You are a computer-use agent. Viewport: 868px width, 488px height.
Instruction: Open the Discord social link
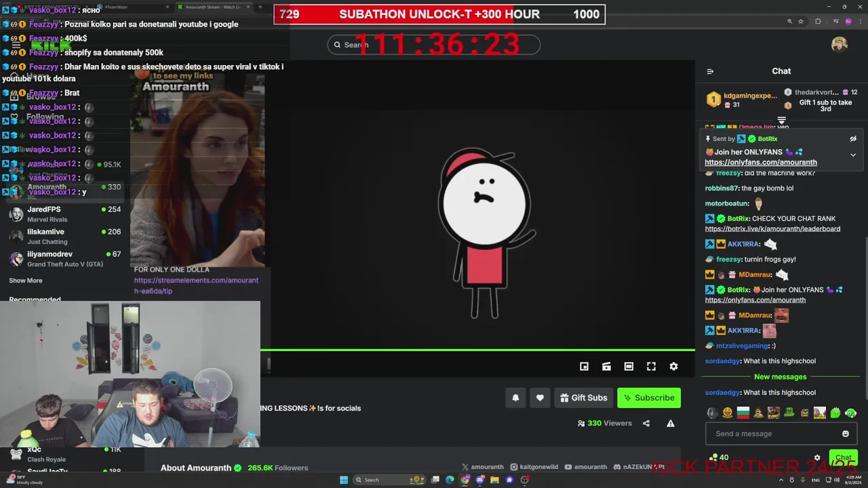[638, 467]
